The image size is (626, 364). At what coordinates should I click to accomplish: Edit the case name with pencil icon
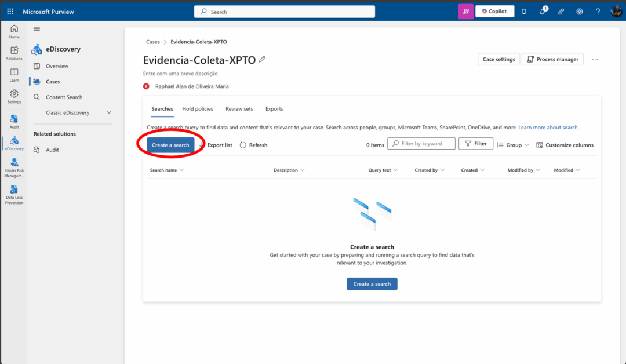[263, 59]
